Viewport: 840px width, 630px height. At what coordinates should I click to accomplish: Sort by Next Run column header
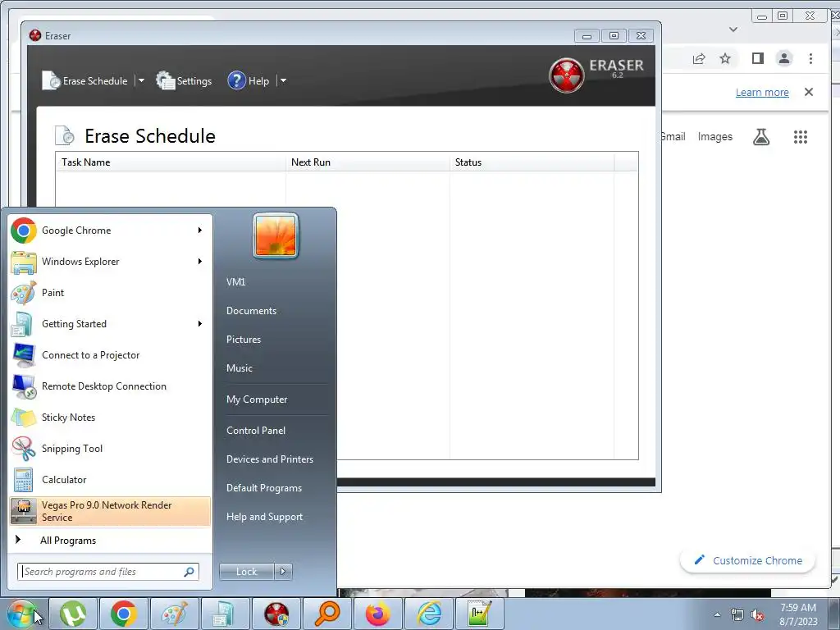pos(368,162)
